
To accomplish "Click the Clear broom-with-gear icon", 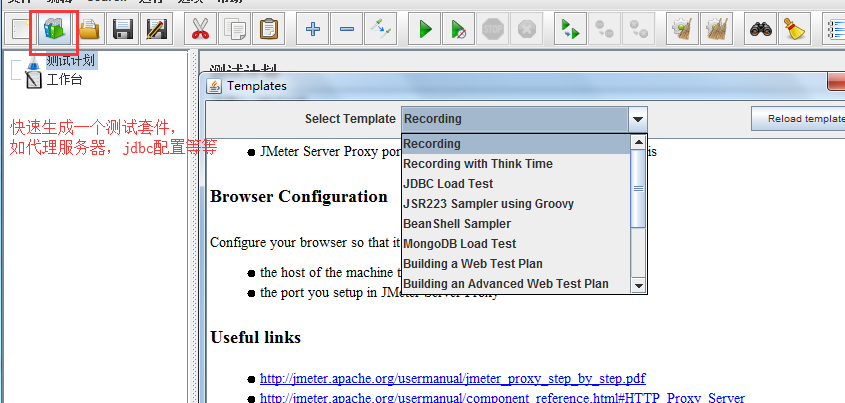I will [682, 29].
